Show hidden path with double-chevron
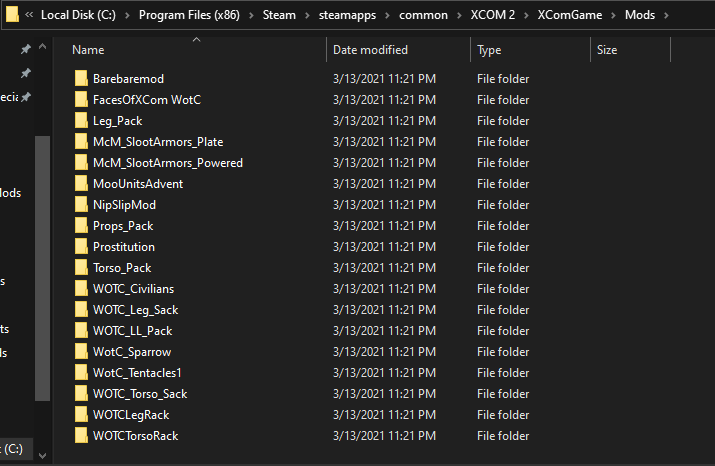This screenshot has height=466, width=715. (29, 15)
